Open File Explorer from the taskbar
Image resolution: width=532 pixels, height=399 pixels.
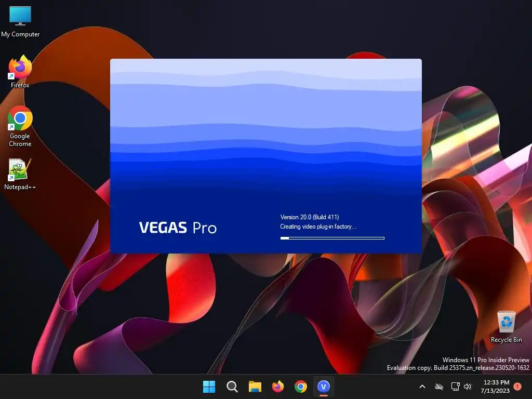(255, 387)
